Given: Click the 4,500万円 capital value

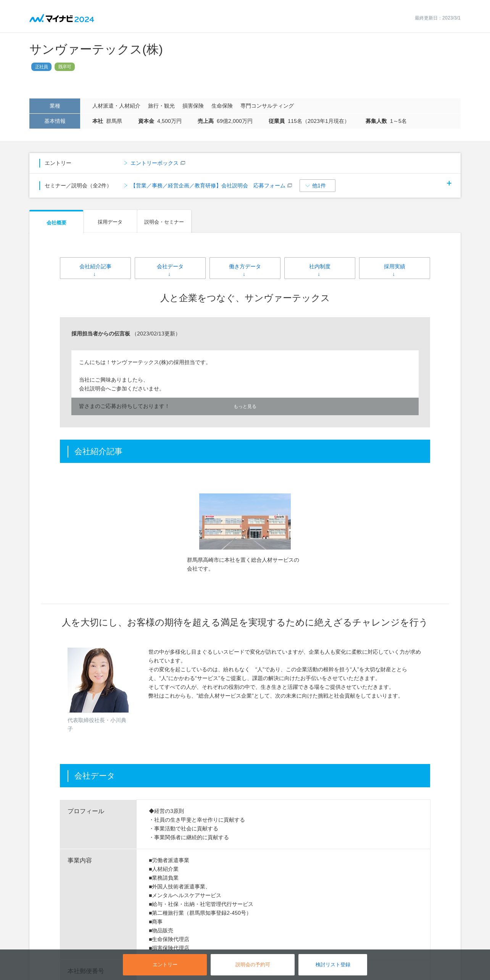Looking at the screenshot, I should 169,121.
